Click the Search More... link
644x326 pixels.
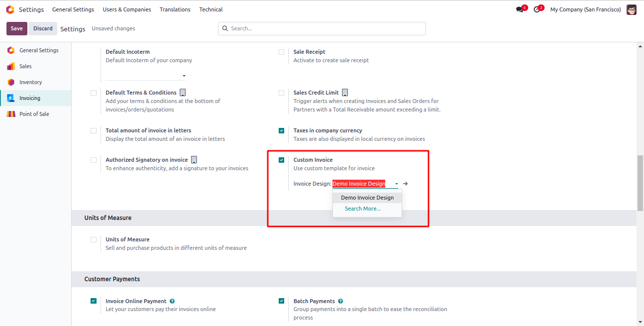pyautogui.click(x=363, y=209)
